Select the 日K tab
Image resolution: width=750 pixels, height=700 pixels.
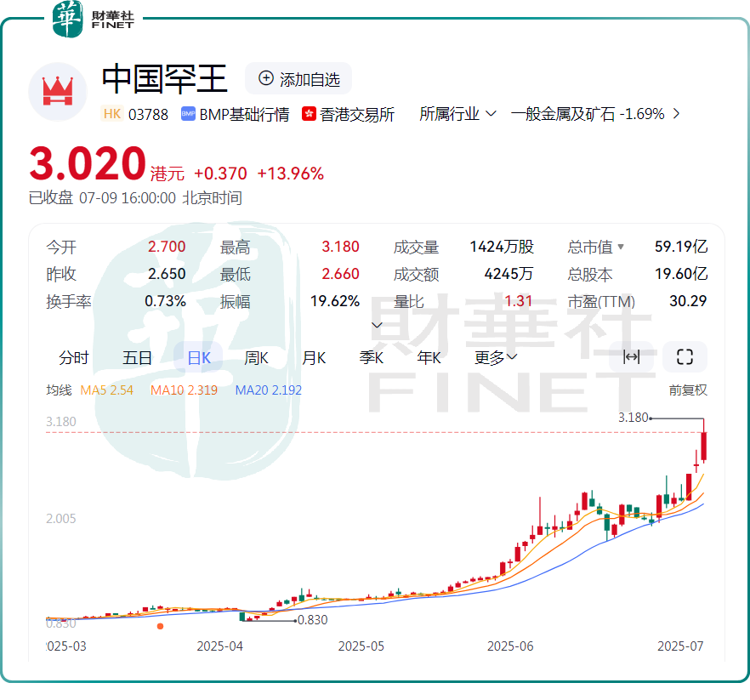pos(198,357)
